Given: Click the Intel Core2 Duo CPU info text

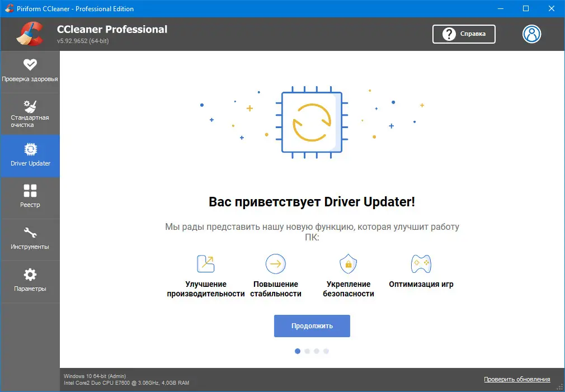Looking at the screenshot, I should [x=126, y=382].
